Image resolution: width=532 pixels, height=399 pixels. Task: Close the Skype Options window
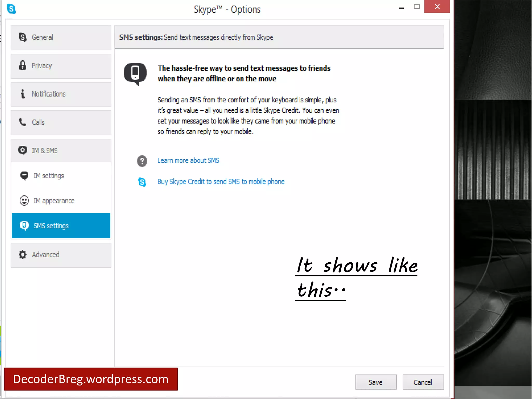point(437,6)
